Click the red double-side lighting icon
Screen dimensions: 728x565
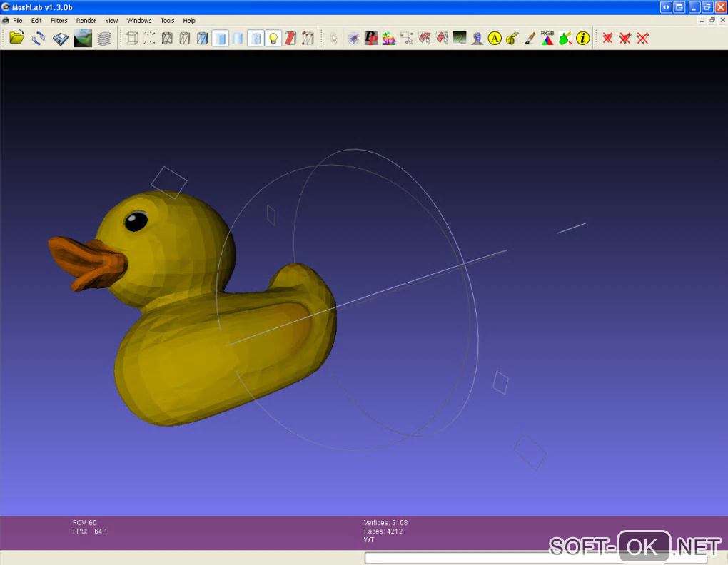click(x=290, y=38)
